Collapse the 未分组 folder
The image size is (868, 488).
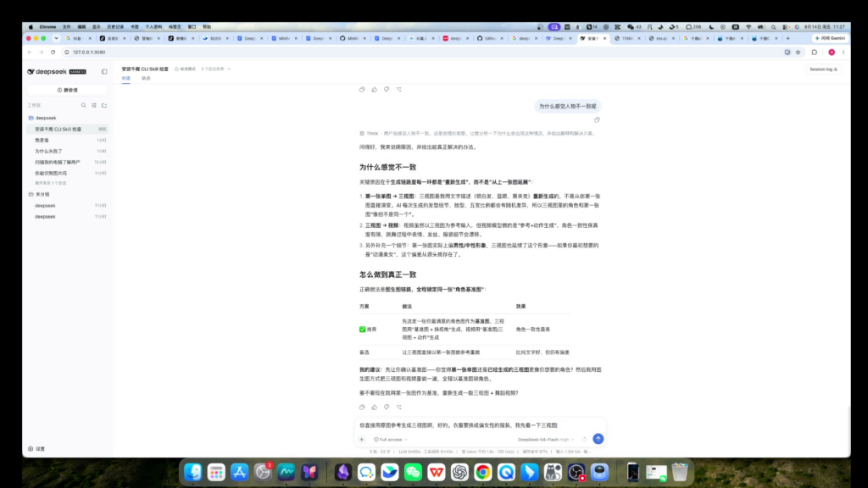(x=39, y=194)
